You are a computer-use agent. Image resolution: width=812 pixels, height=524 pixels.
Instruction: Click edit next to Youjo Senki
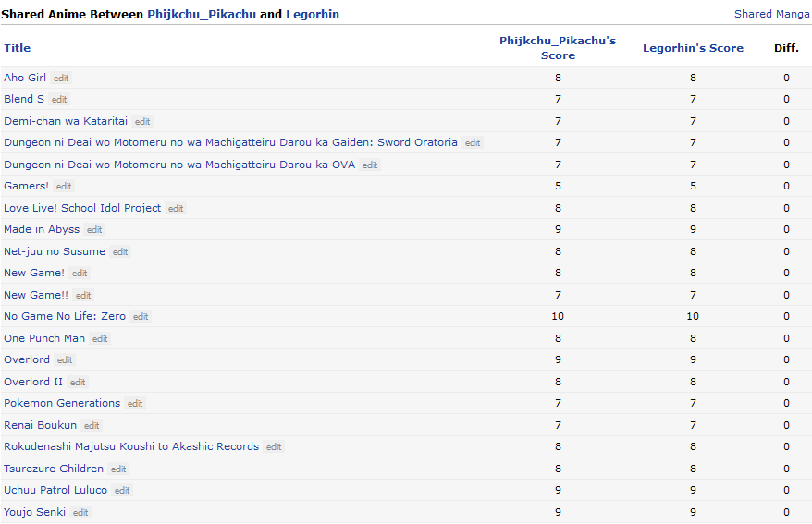(x=80, y=513)
